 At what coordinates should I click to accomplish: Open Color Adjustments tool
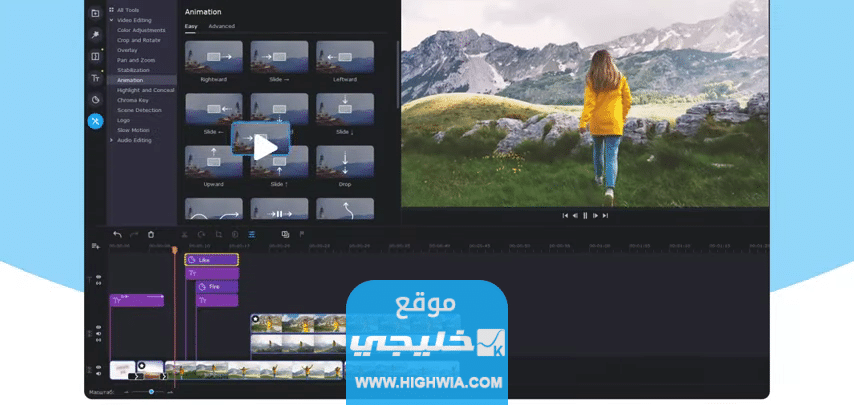click(x=141, y=30)
